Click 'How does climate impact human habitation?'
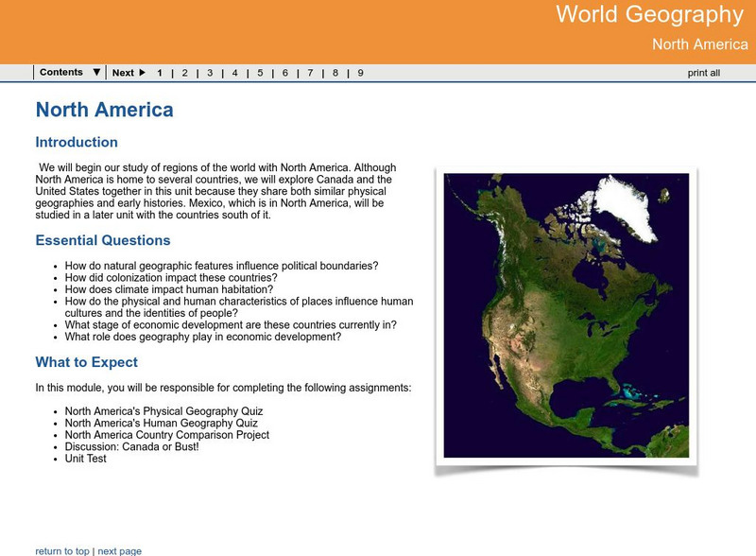This screenshot has height=556, width=756. pos(169,289)
